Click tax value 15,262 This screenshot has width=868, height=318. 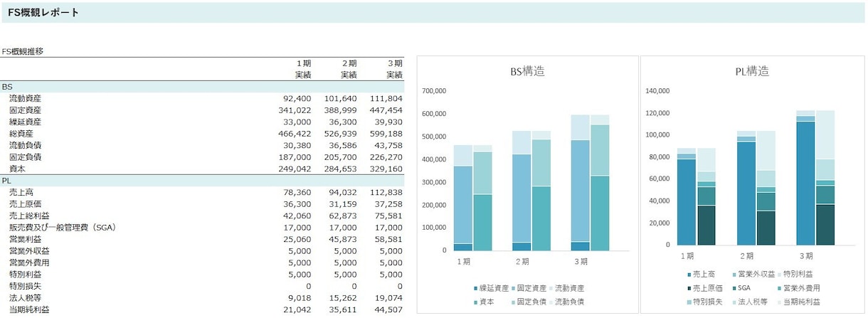(x=343, y=298)
